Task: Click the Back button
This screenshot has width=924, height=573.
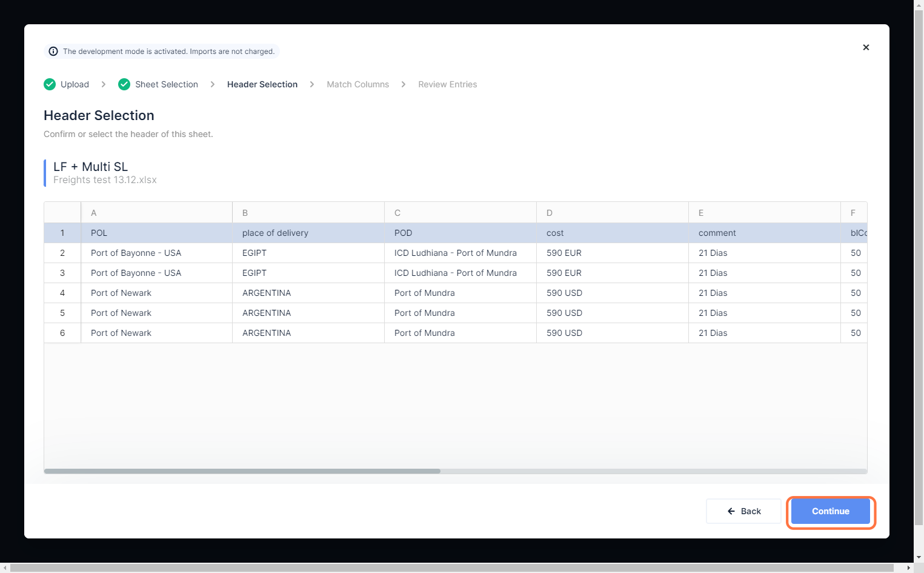Action: (743, 511)
